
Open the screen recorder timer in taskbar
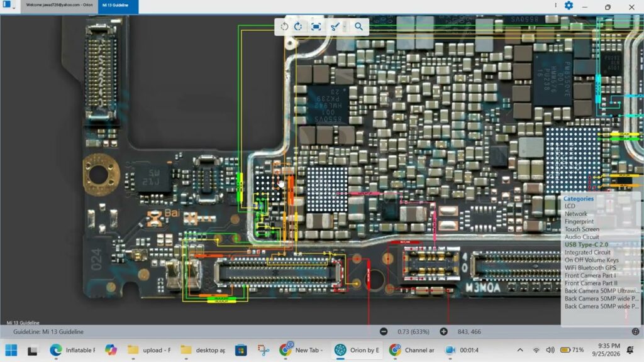click(462, 350)
